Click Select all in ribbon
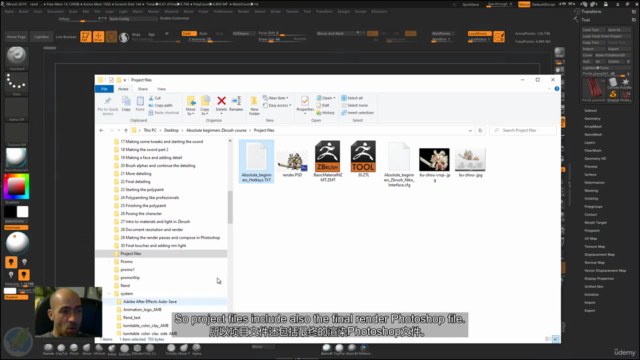640x360 pixels. click(352, 98)
